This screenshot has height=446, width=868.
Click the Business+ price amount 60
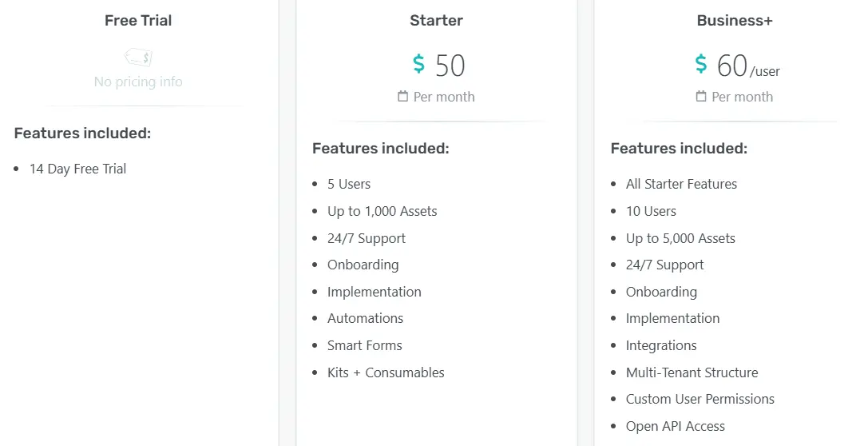731,66
